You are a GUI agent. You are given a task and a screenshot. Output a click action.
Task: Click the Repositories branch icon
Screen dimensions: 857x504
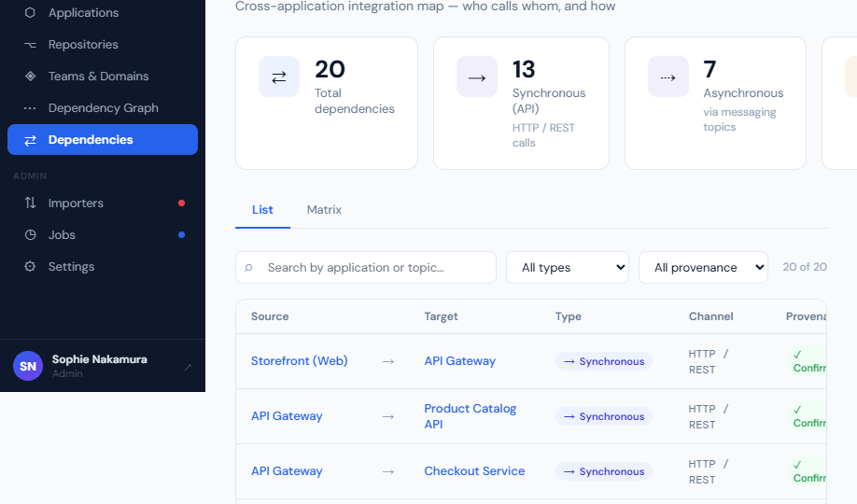point(30,44)
